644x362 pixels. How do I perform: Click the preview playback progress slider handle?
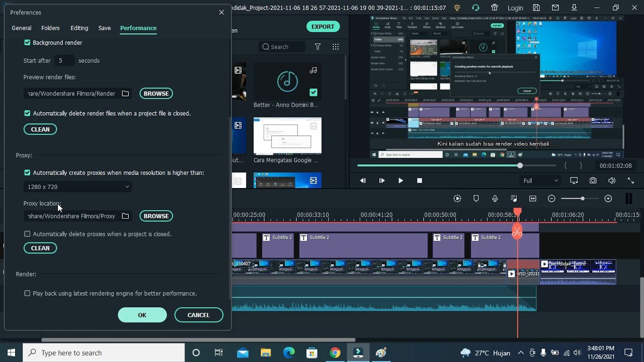(x=520, y=165)
